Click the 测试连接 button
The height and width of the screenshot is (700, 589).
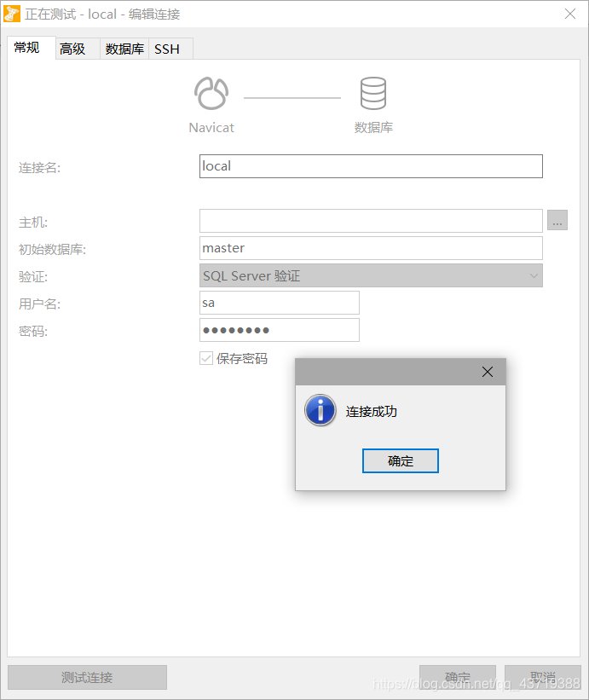tap(88, 677)
